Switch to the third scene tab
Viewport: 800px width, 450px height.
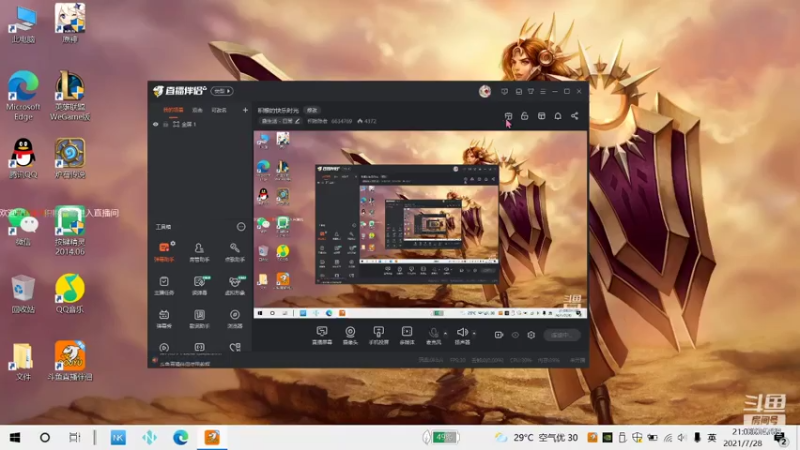[x=219, y=110]
